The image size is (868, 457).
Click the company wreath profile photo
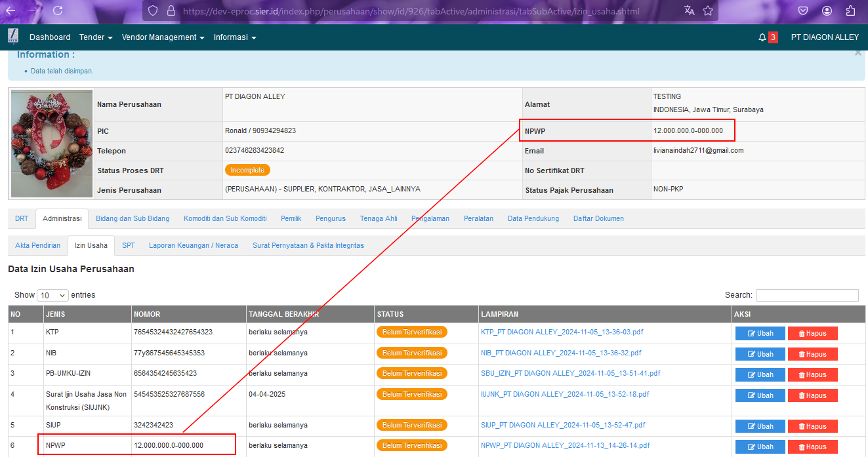(52, 144)
